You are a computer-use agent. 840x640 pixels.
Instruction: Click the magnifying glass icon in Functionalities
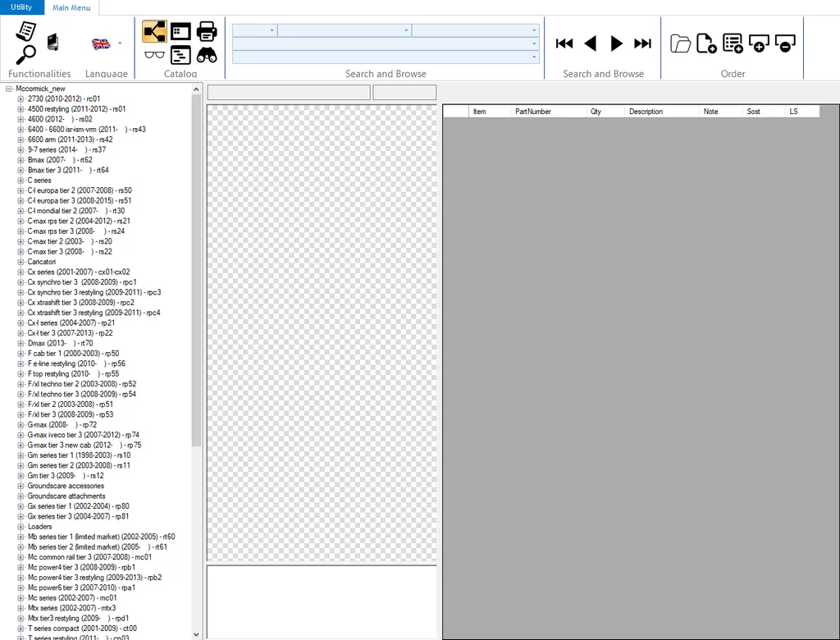coord(25,54)
